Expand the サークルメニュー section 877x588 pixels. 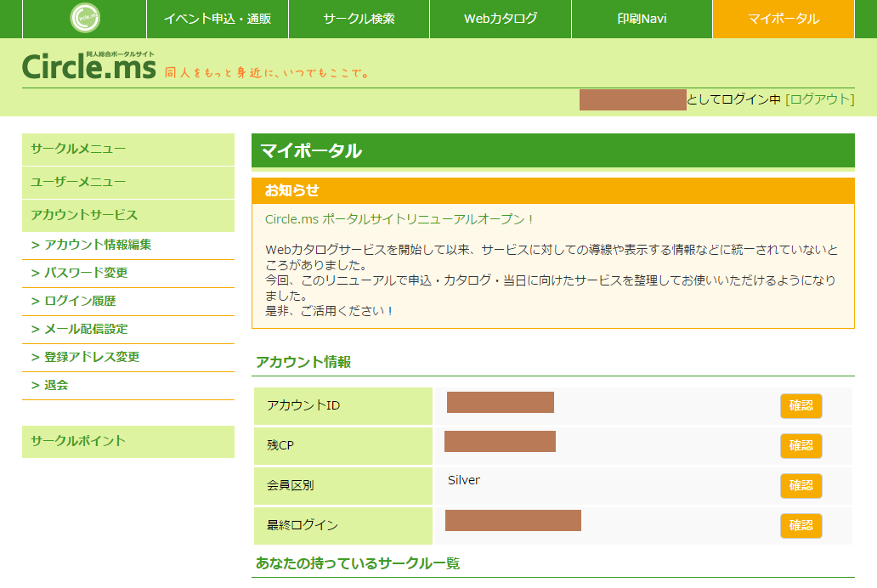pos(128,150)
